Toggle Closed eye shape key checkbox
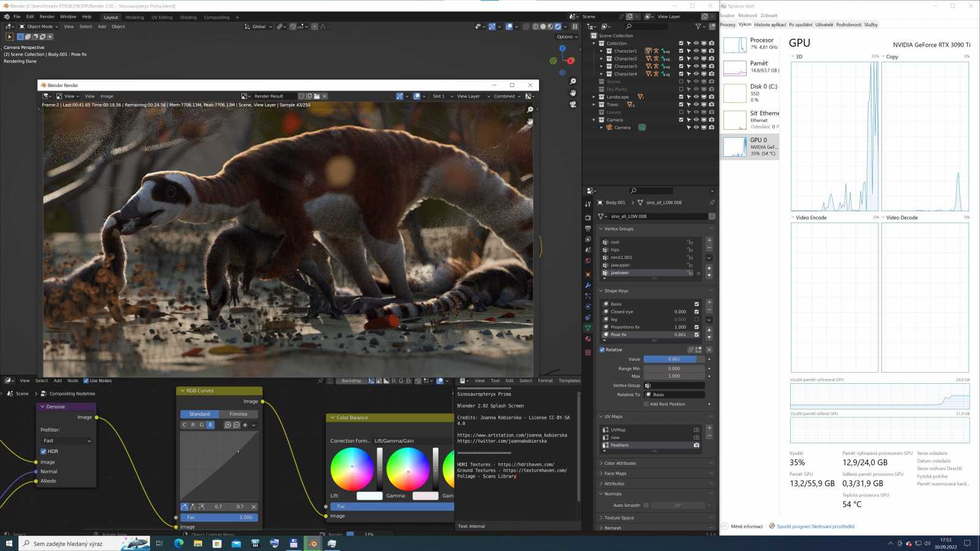980x551 pixels. [696, 312]
